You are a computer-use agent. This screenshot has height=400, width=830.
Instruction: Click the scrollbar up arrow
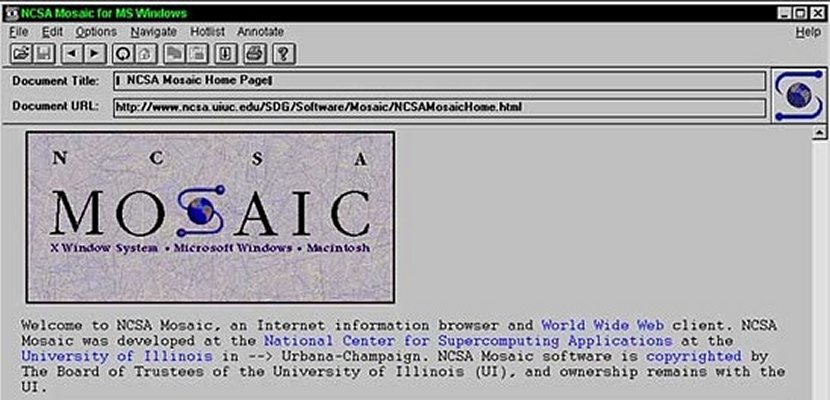pos(821,132)
